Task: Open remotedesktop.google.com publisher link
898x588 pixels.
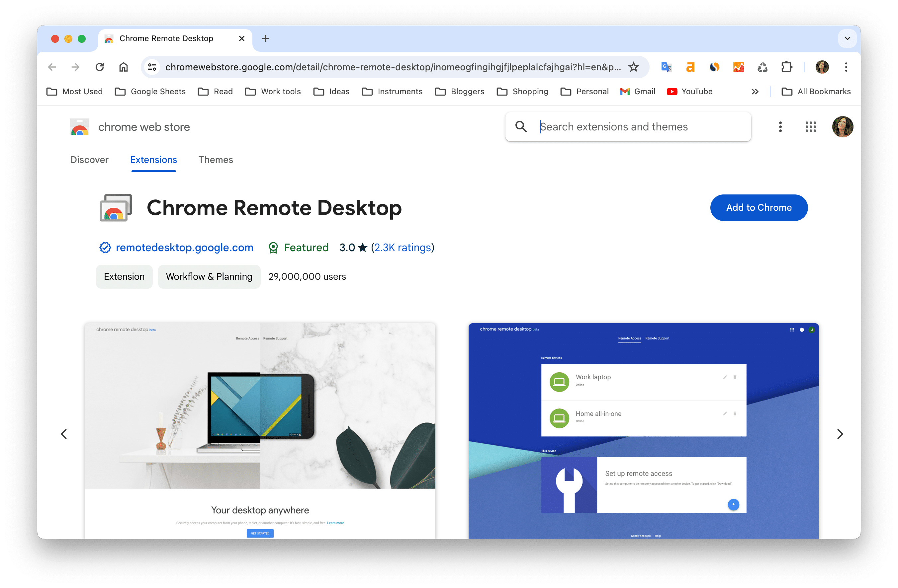Action: (x=184, y=248)
